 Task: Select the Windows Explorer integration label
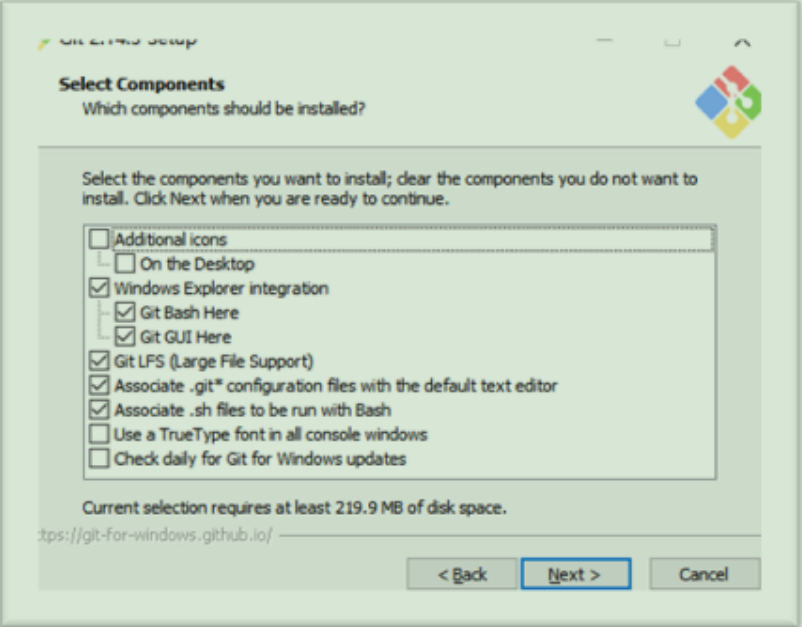[221, 288]
